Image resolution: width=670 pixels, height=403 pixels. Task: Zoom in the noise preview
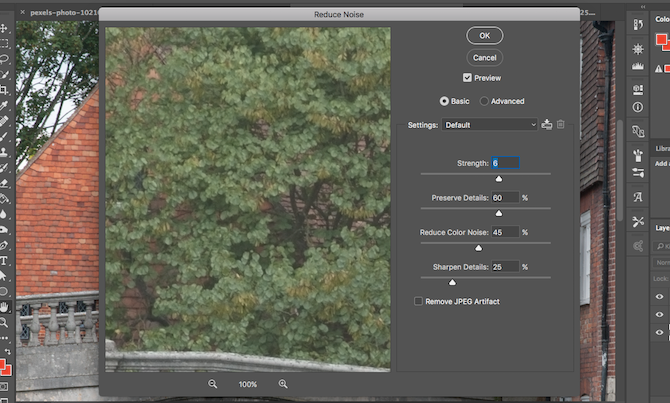pos(283,384)
